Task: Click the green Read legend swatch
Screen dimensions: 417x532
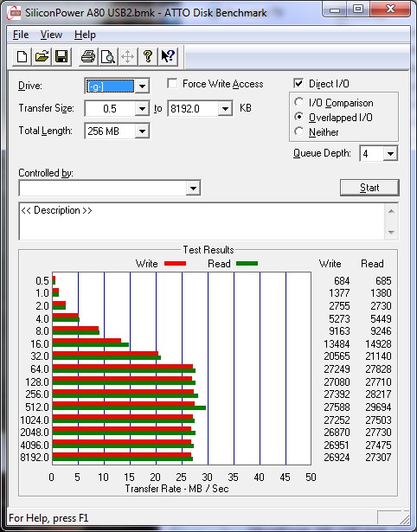Action: point(247,264)
